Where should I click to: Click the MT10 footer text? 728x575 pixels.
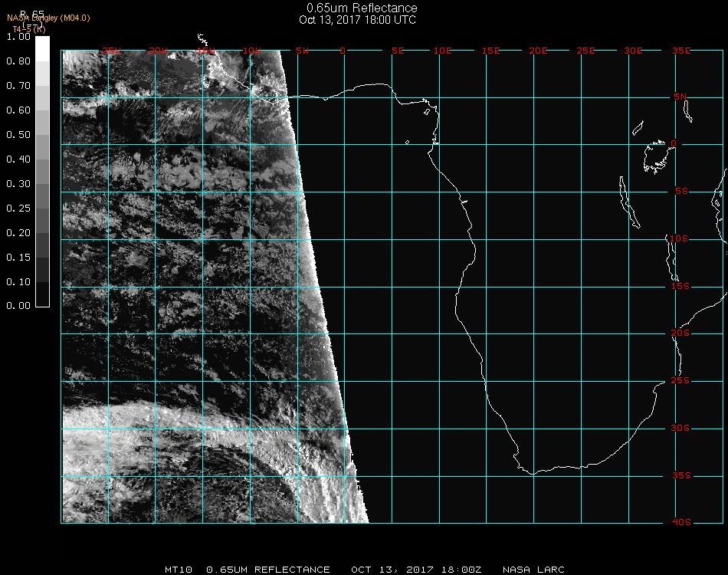click(x=178, y=570)
